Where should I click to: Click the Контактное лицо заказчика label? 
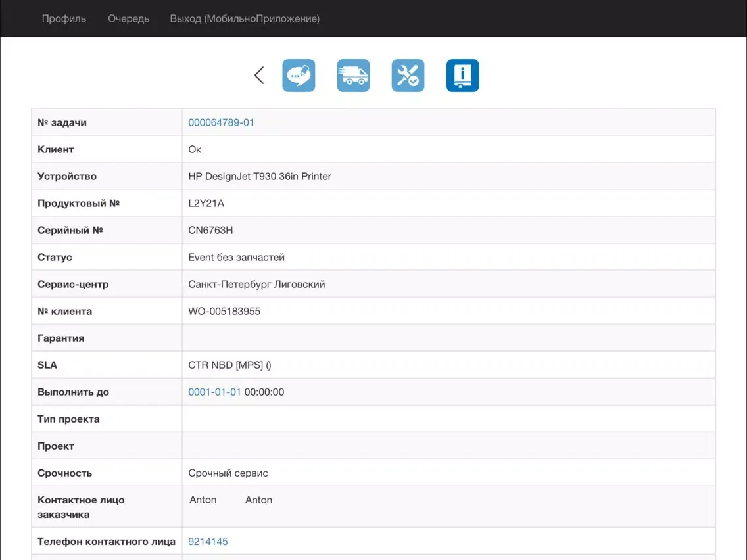point(81,507)
